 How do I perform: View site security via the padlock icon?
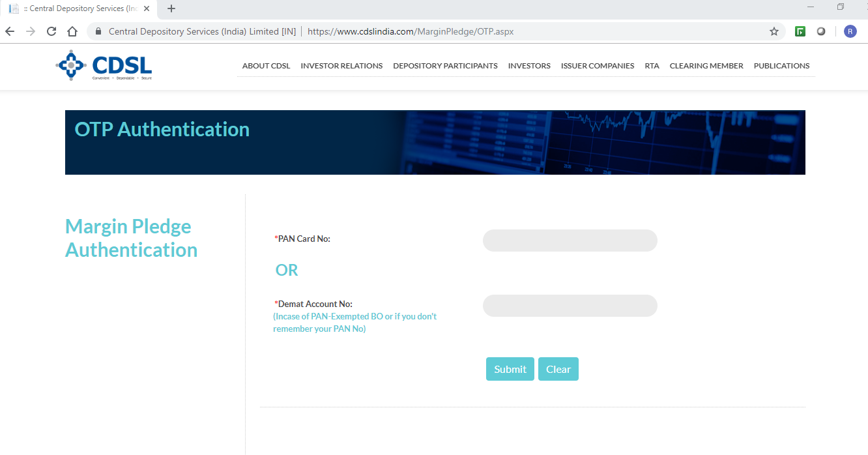99,31
